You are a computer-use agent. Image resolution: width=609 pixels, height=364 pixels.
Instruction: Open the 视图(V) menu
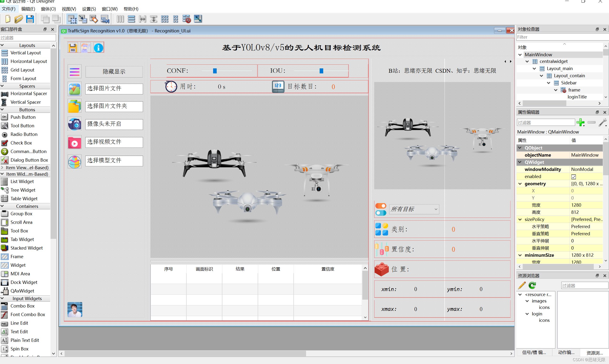click(69, 9)
